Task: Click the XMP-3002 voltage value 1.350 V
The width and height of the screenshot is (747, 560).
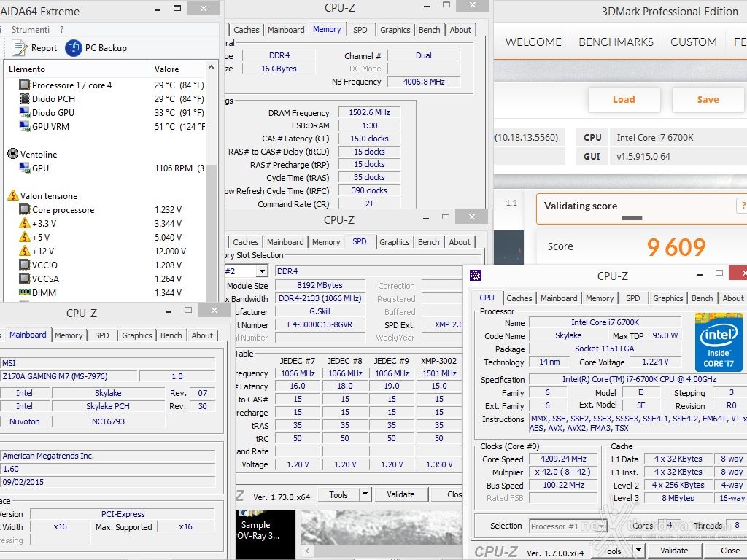Action: pyautogui.click(x=439, y=464)
